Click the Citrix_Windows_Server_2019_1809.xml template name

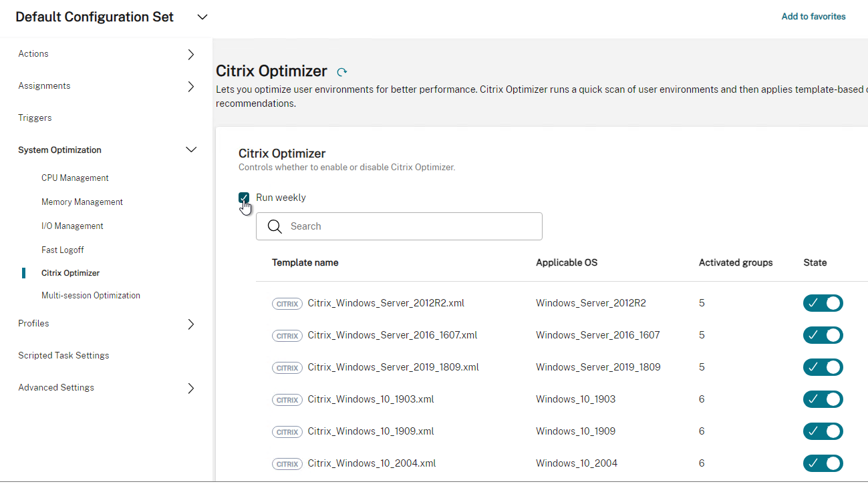tap(393, 367)
